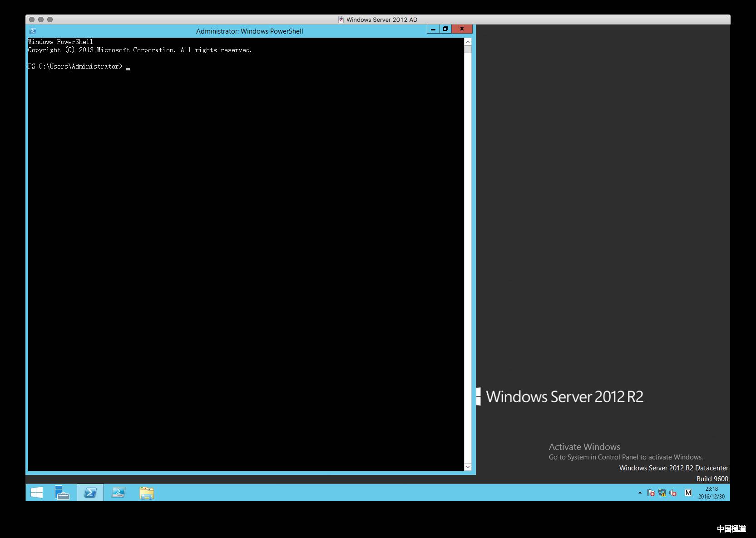Click the PS C:\Users\Administrator> prompt line
This screenshot has height=538, width=756.
click(x=75, y=66)
